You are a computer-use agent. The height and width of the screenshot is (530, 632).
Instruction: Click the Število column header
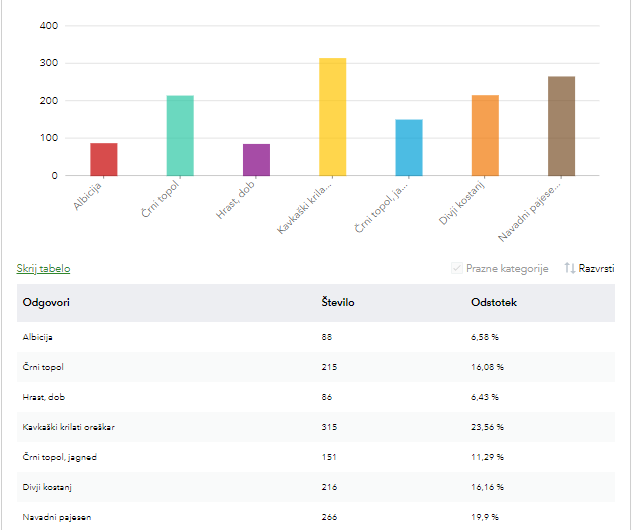pos(337,302)
